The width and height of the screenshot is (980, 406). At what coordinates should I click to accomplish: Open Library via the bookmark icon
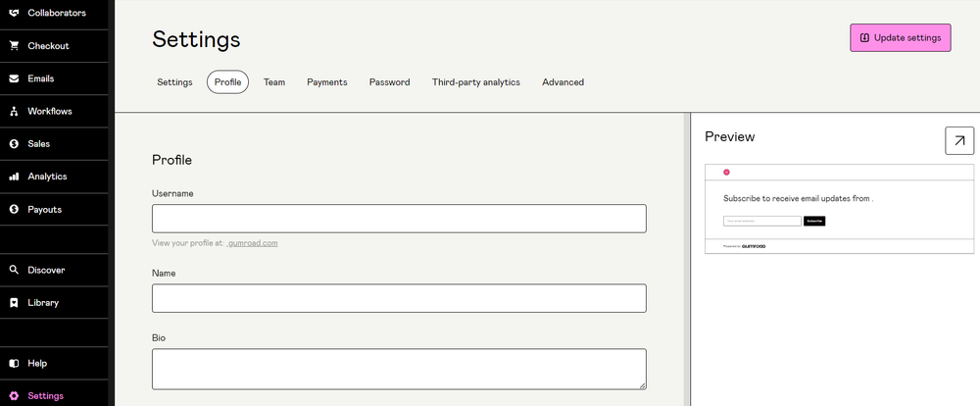(x=14, y=303)
